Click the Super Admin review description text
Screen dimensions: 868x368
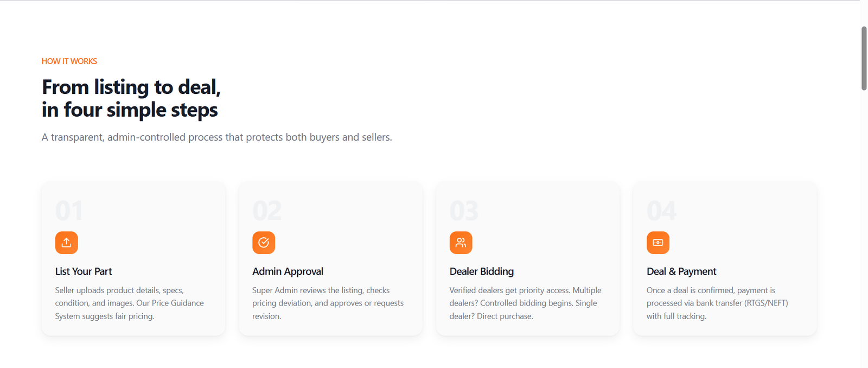tap(328, 303)
